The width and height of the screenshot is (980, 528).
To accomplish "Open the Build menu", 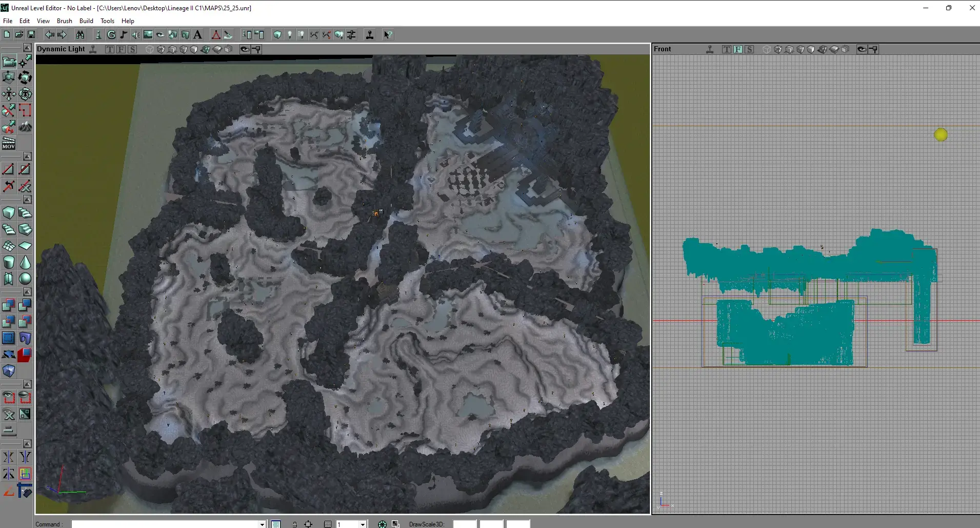I will tap(86, 21).
